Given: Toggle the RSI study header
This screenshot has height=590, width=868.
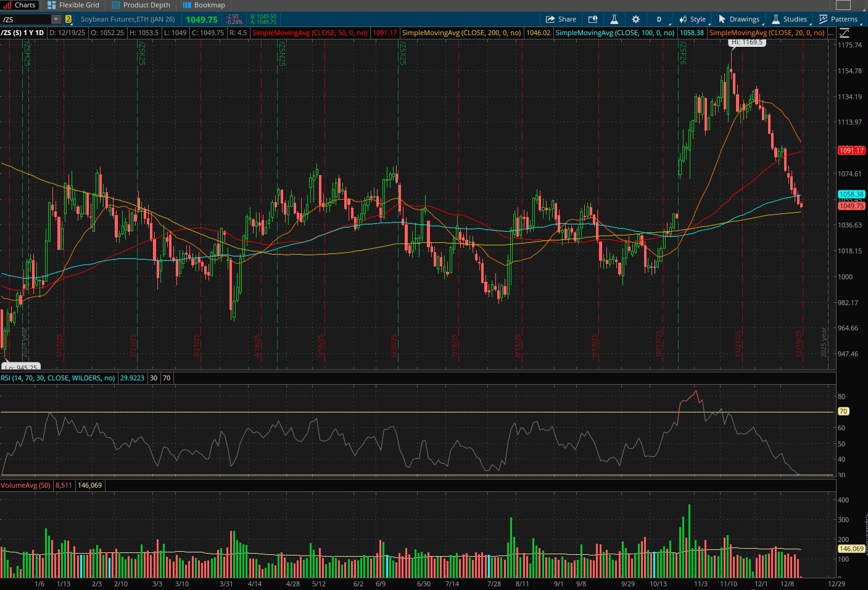Looking at the screenshot, I should click(x=59, y=378).
